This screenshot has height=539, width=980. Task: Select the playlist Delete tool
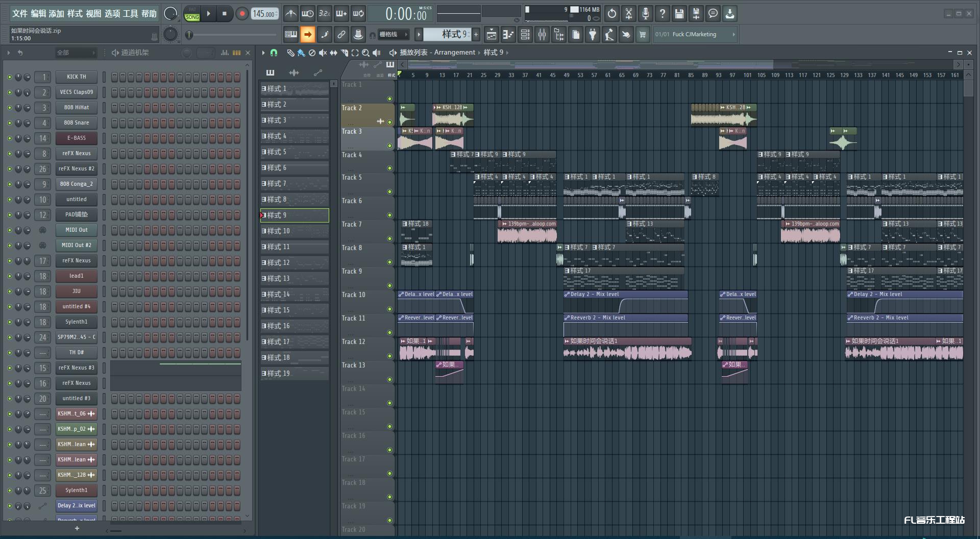(x=312, y=53)
